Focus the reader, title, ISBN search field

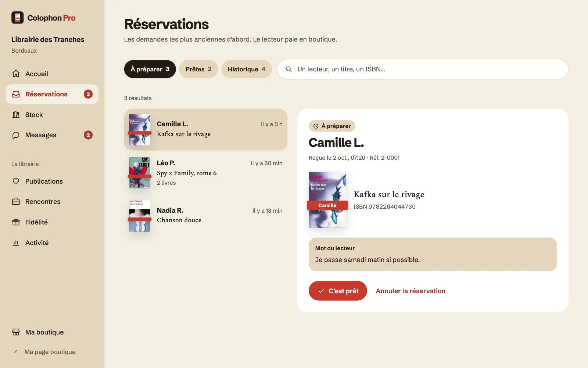[423, 69]
